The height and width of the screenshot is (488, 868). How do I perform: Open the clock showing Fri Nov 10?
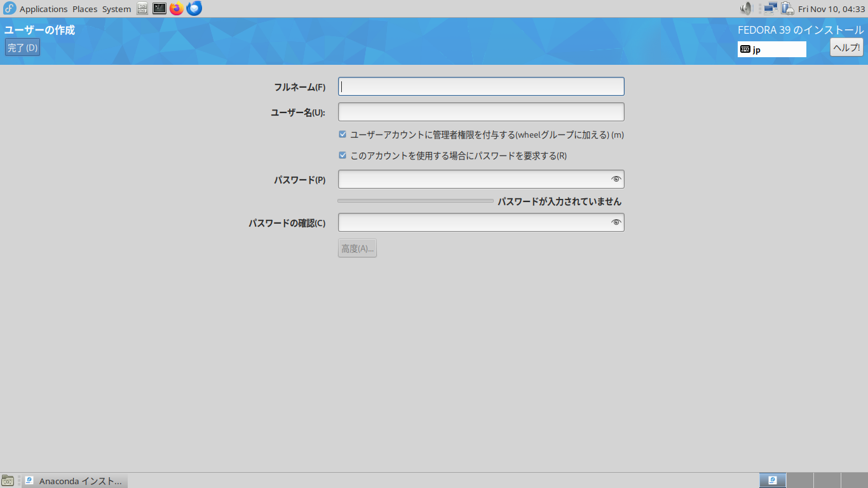[832, 9]
